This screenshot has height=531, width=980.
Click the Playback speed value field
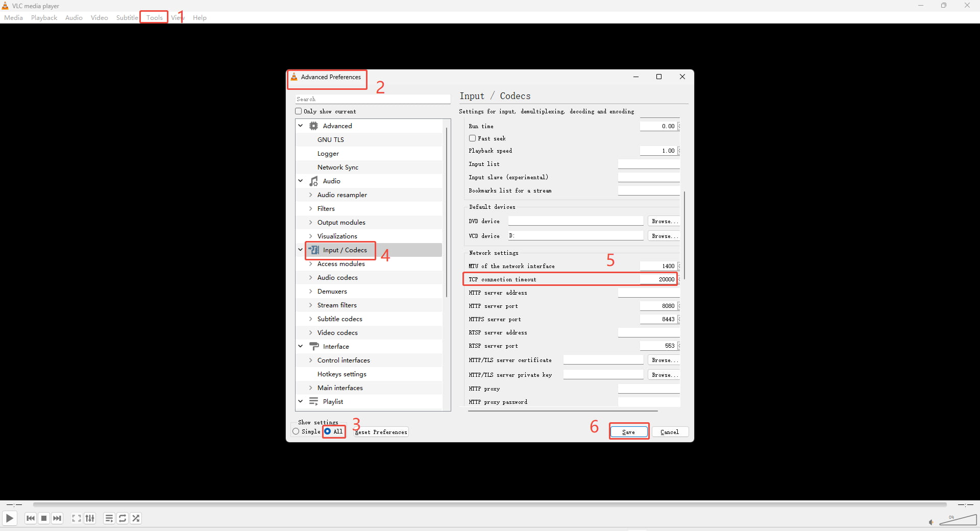point(659,151)
